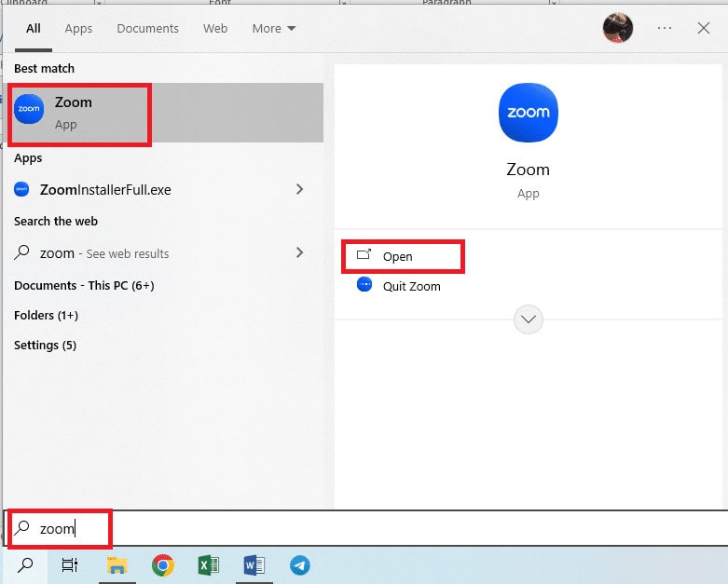Close the search panel
Screen dimensions: 728x584
click(x=704, y=28)
